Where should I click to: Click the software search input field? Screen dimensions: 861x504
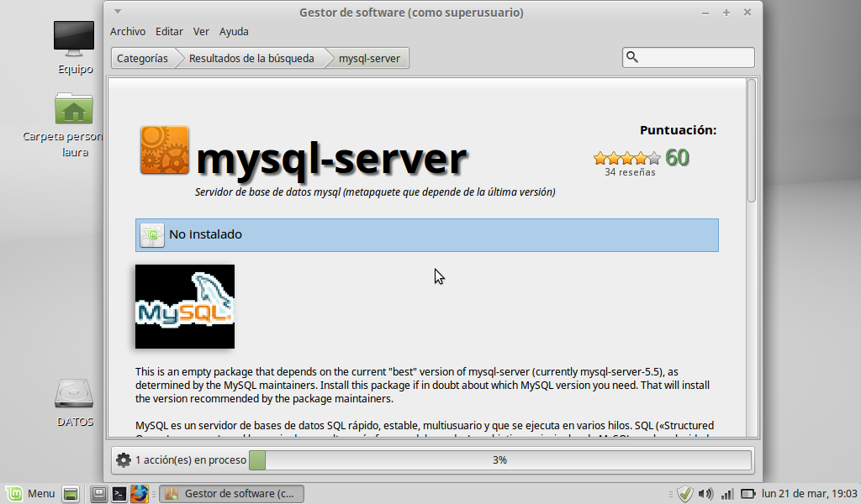[x=696, y=57]
